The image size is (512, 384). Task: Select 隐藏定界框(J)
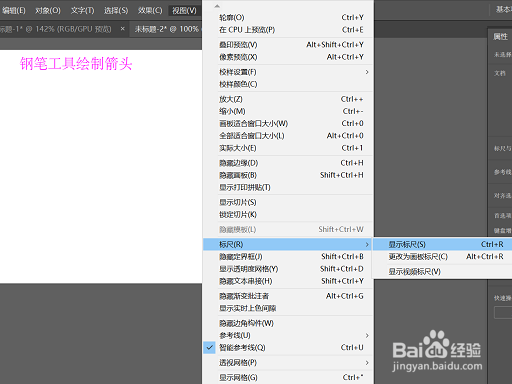click(288, 256)
